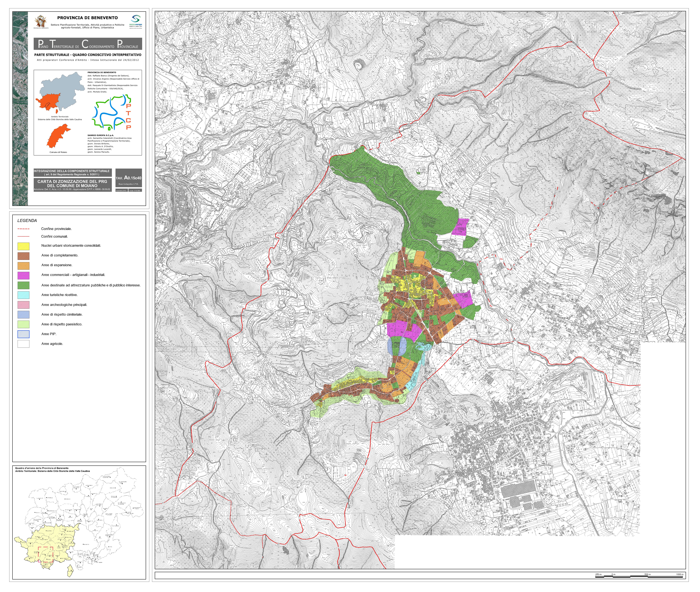Viewport: 700px width, 592px height.
Task: Click the Provincia di Benevento coat of arms logo
Action: coord(41,22)
